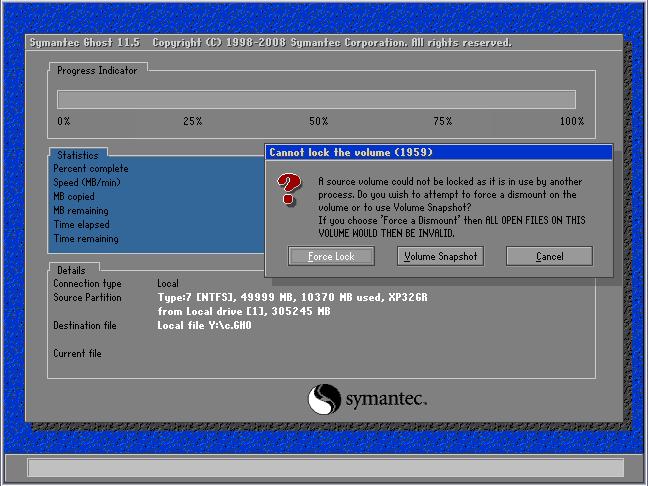This screenshot has width=648, height=486.
Task: Click the 'Local' connection type value
Action: coord(168,284)
